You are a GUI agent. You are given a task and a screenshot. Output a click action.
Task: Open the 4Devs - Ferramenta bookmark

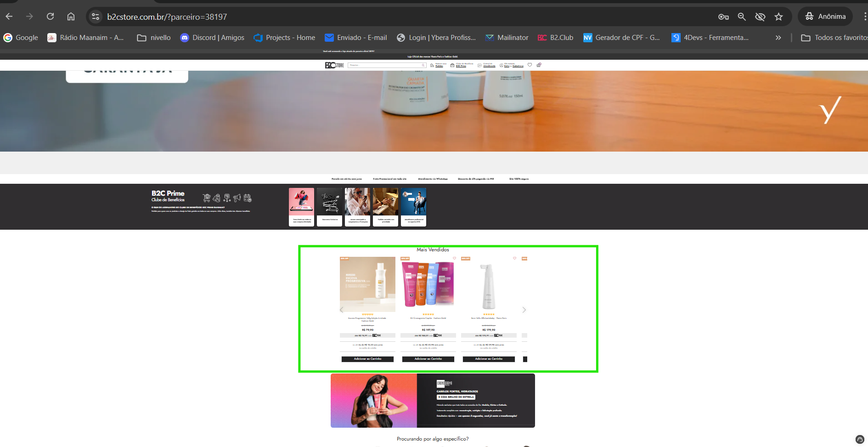coord(710,38)
